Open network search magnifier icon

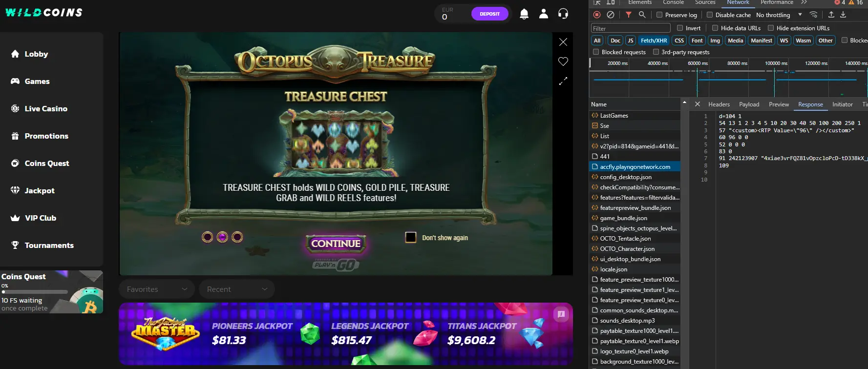pos(642,15)
